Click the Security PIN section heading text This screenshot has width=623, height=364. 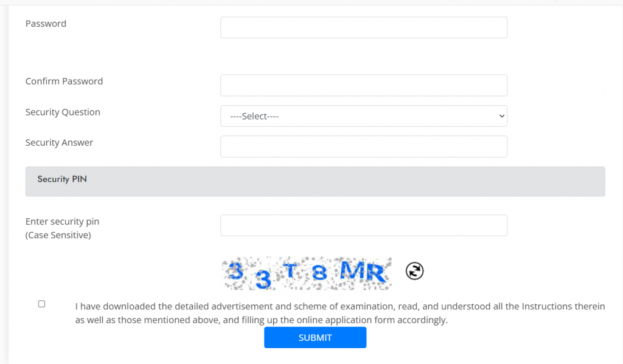pos(62,179)
